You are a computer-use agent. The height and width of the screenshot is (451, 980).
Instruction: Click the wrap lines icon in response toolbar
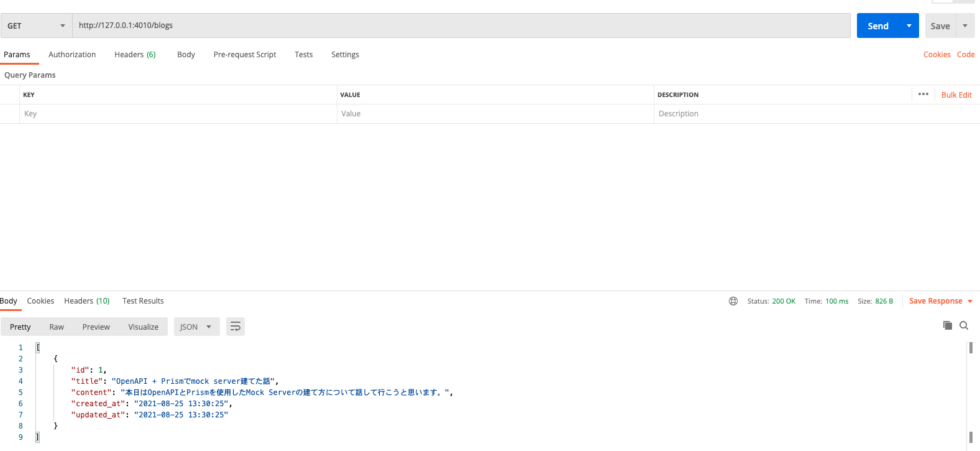(235, 327)
